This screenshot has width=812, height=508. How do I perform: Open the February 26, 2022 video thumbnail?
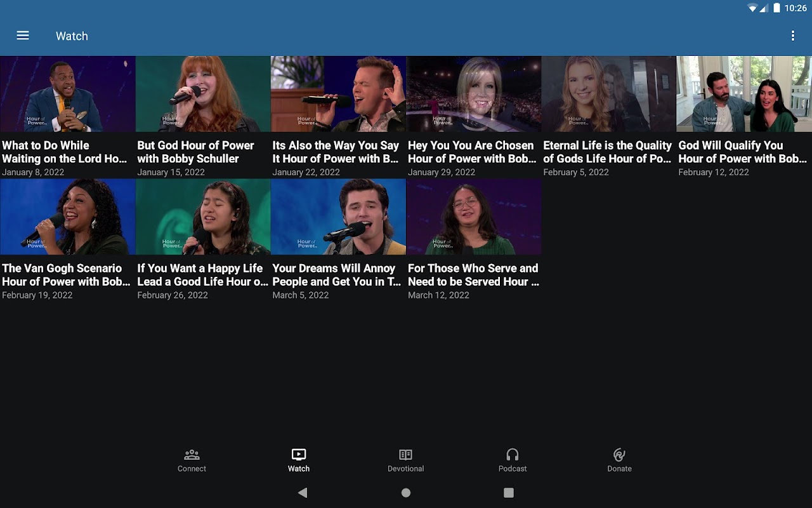tap(203, 217)
